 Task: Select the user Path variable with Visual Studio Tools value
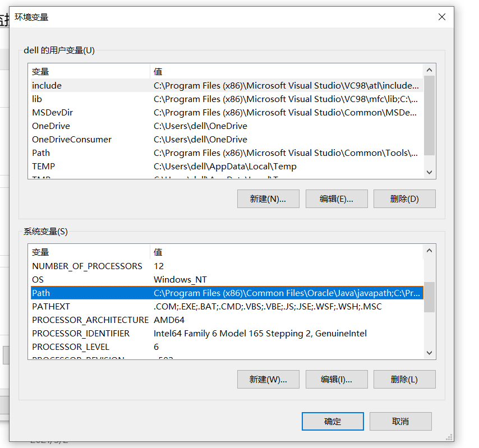coord(227,153)
